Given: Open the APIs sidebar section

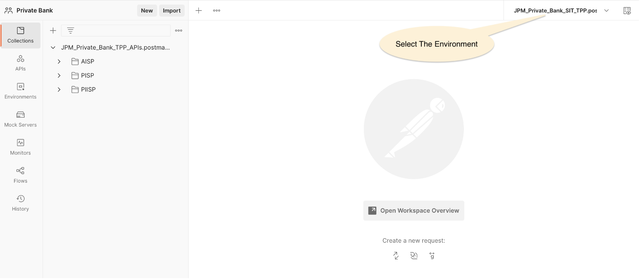Looking at the screenshot, I should (x=20, y=63).
